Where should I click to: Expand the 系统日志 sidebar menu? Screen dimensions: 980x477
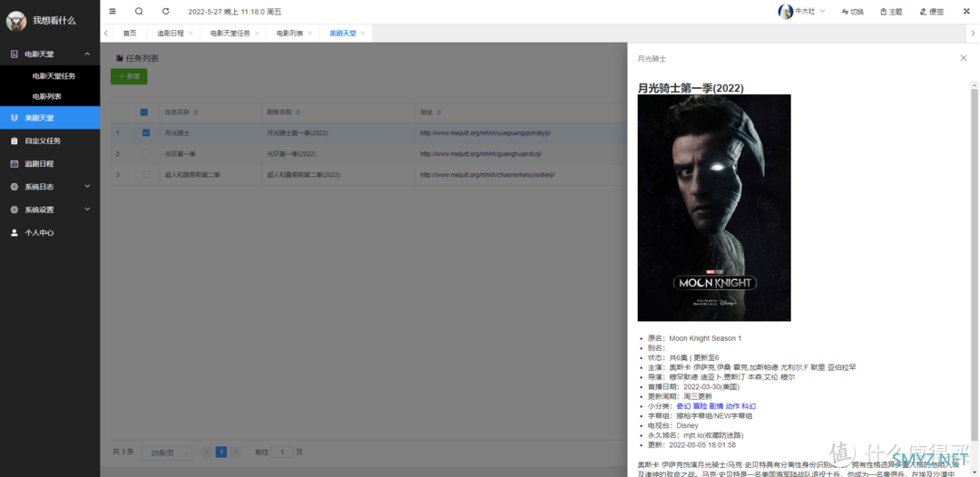[x=87, y=187]
